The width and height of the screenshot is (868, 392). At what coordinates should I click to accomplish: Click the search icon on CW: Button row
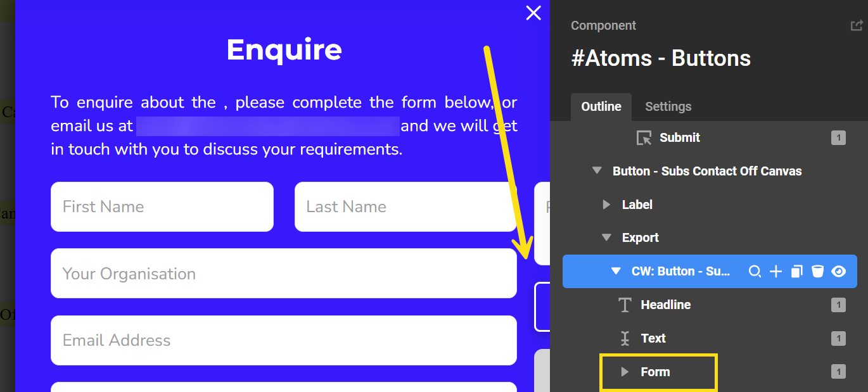[755, 272]
